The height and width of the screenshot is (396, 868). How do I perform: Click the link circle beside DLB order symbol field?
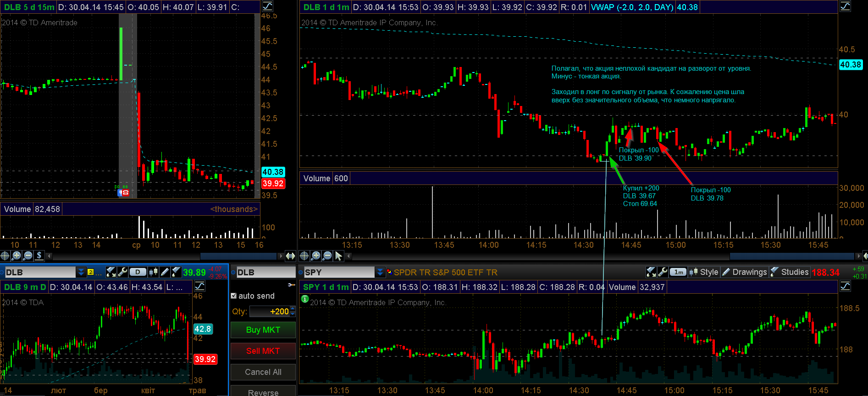tap(233, 272)
